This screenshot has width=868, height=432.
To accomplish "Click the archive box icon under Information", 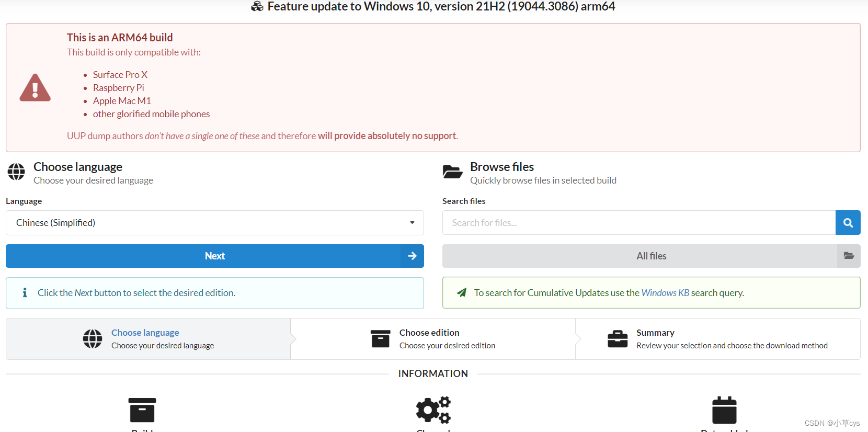I will tap(142, 410).
